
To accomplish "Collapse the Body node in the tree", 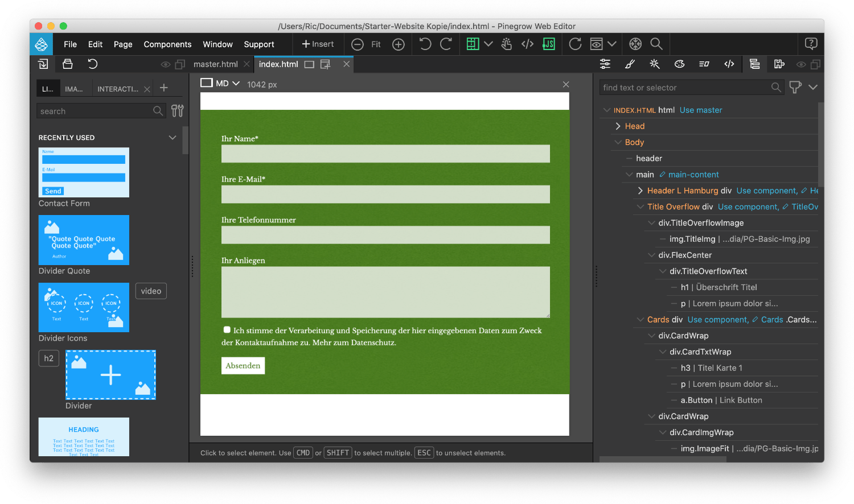I will click(x=618, y=142).
